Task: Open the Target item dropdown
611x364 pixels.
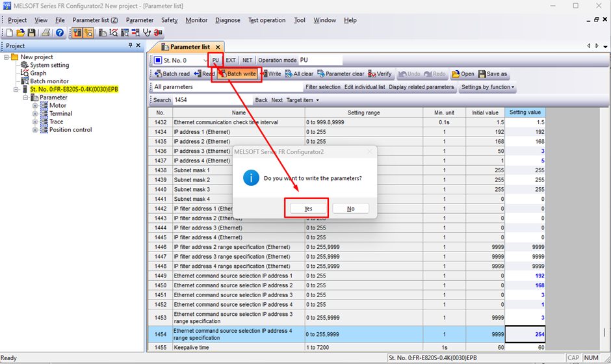Action: point(303,100)
